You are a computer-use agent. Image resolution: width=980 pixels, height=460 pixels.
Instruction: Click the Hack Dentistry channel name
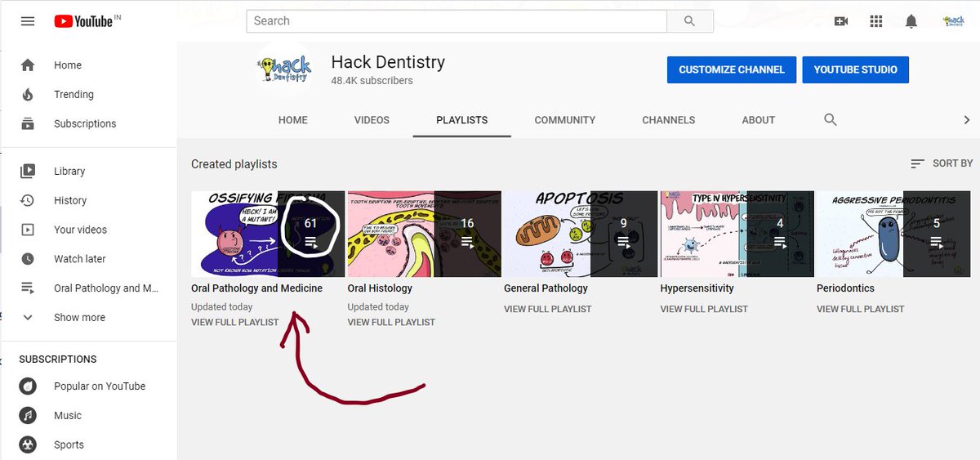pyautogui.click(x=388, y=62)
